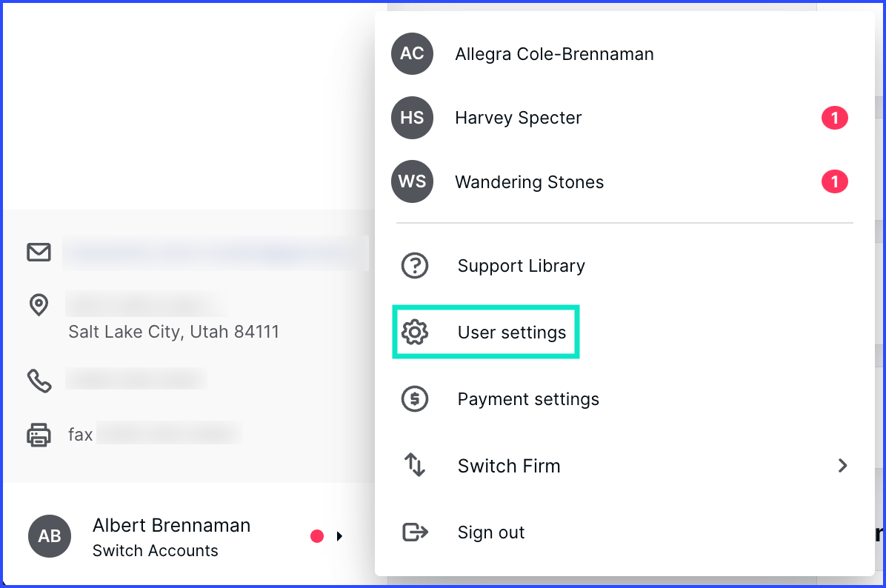Click the Payment settings dollar icon
The image size is (886, 588).
(x=414, y=399)
